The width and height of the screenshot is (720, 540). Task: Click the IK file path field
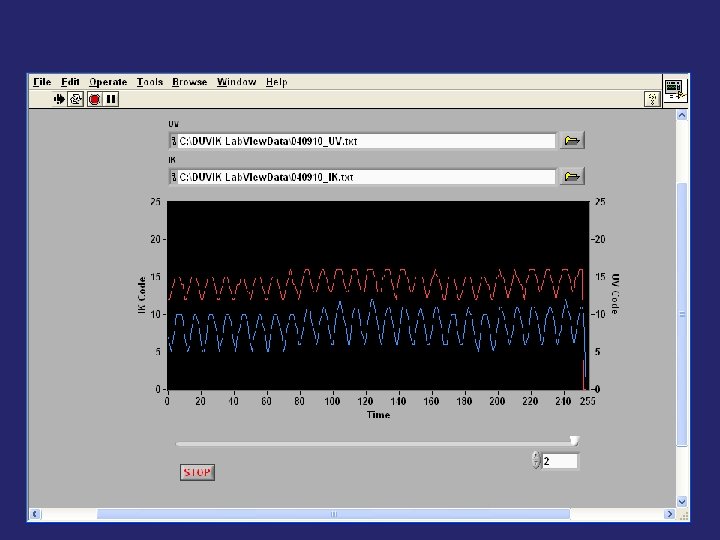[366, 177]
